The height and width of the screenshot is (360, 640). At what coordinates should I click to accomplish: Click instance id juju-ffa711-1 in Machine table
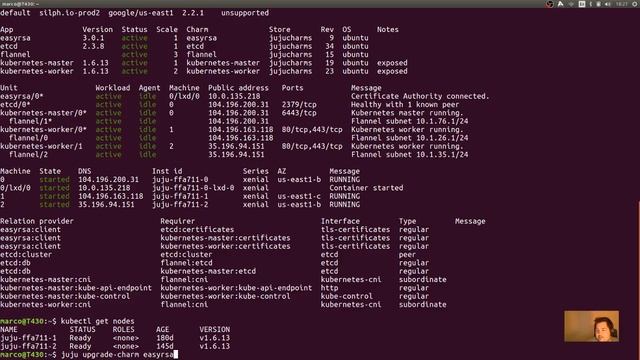point(180,196)
